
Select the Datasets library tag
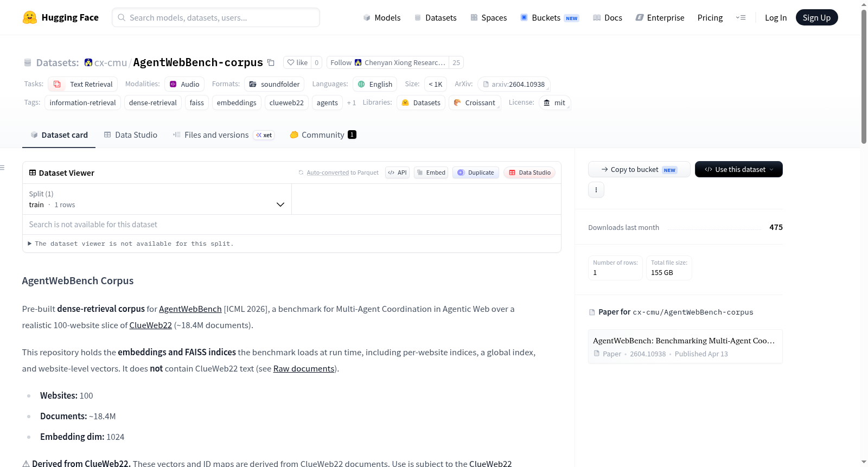(x=421, y=103)
